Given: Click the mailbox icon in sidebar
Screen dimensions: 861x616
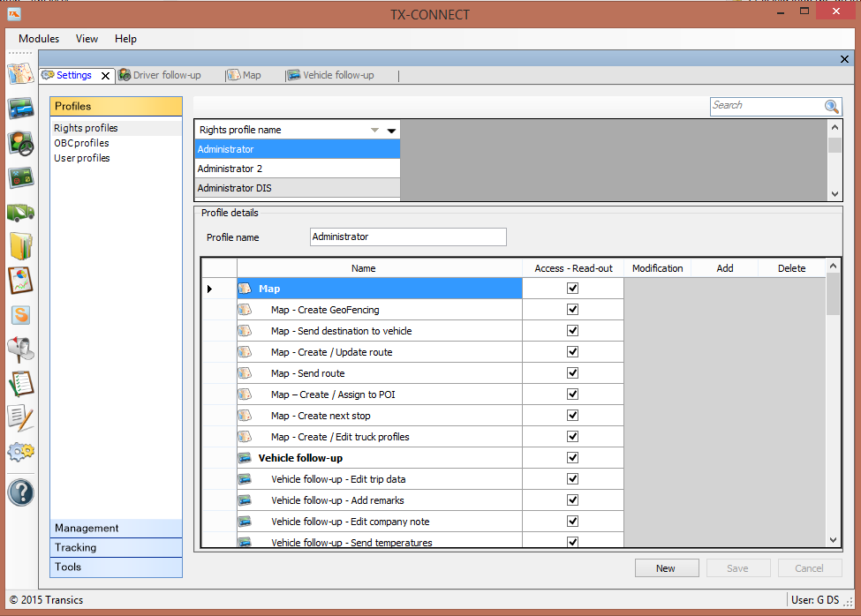Looking at the screenshot, I should point(20,349).
